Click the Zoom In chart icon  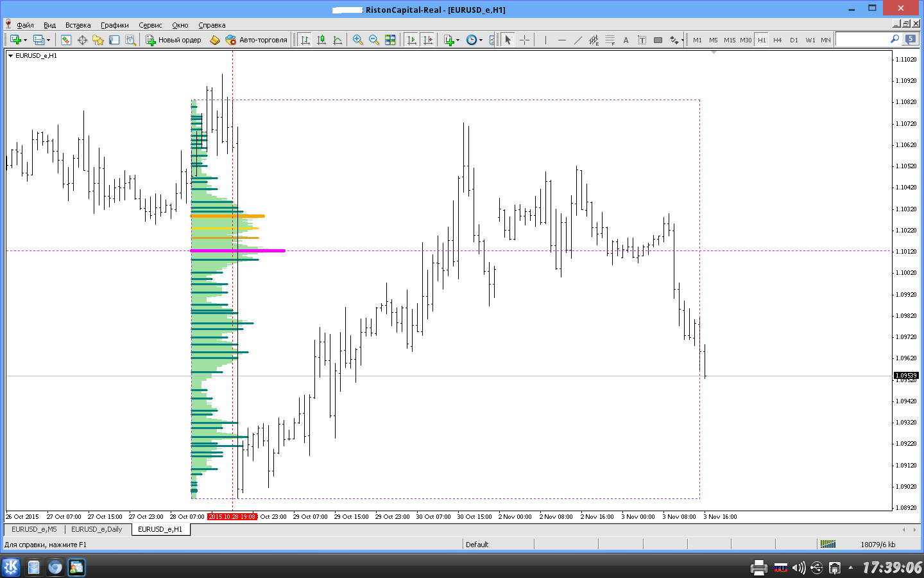pyautogui.click(x=358, y=40)
